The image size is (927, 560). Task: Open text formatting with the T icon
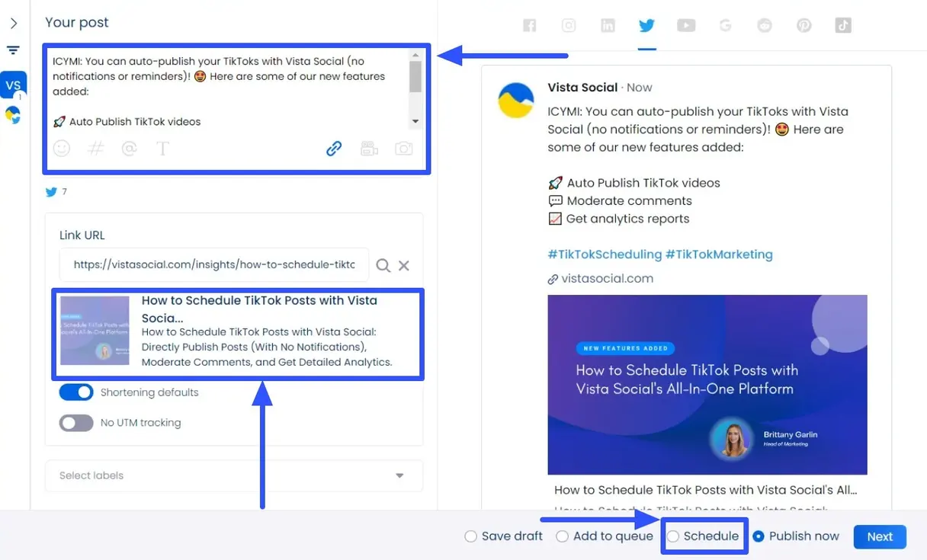point(162,149)
